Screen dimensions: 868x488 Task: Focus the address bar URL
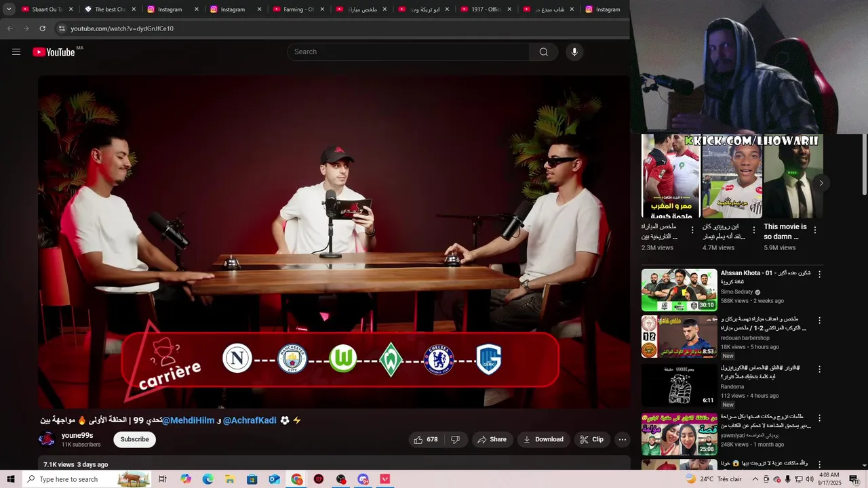[x=122, y=28]
